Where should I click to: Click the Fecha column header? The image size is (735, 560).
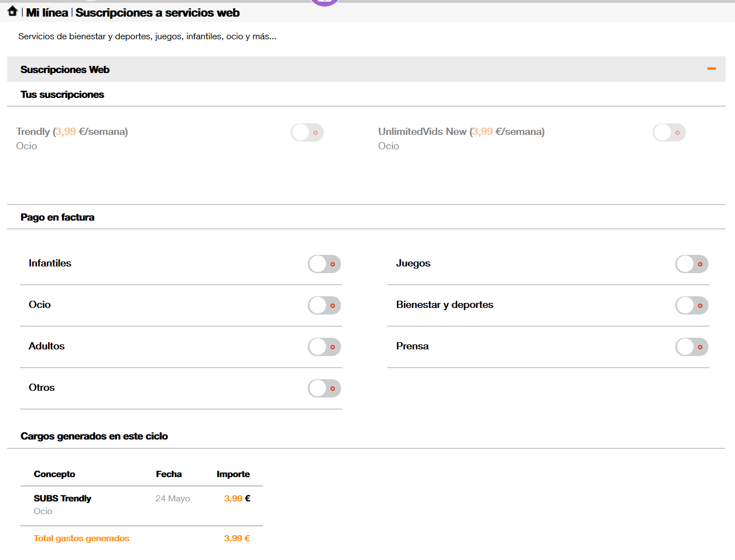(x=169, y=474)
